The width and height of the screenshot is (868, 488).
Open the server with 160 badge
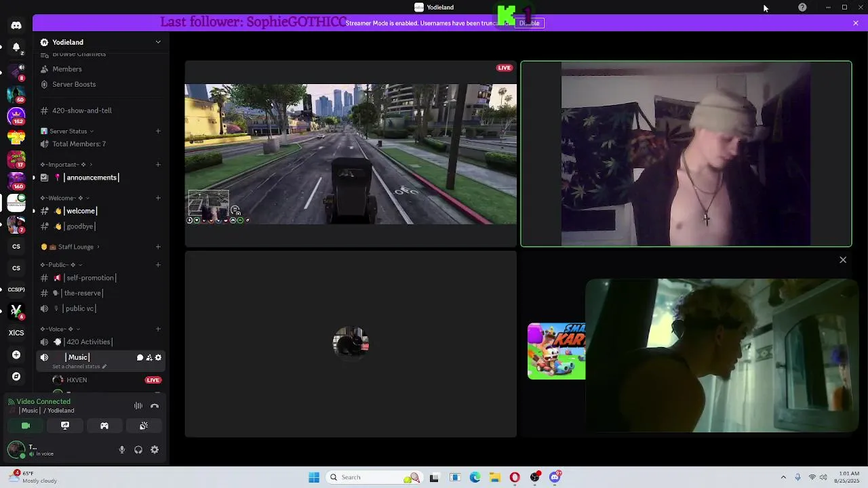(16, 181)
